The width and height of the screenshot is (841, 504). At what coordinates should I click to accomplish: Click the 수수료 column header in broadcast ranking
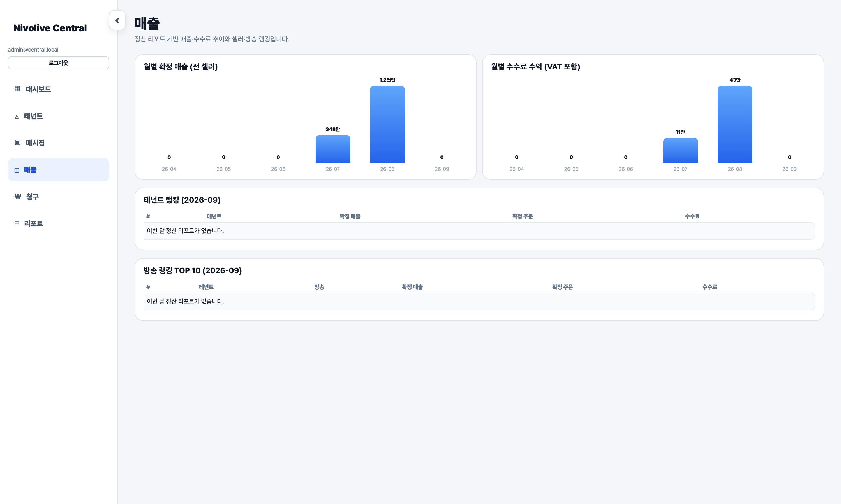click(710, 287)
